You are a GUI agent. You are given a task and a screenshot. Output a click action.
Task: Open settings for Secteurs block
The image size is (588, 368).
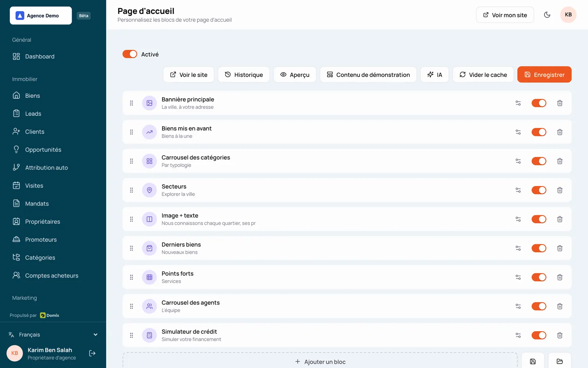[x=518, y=190]
